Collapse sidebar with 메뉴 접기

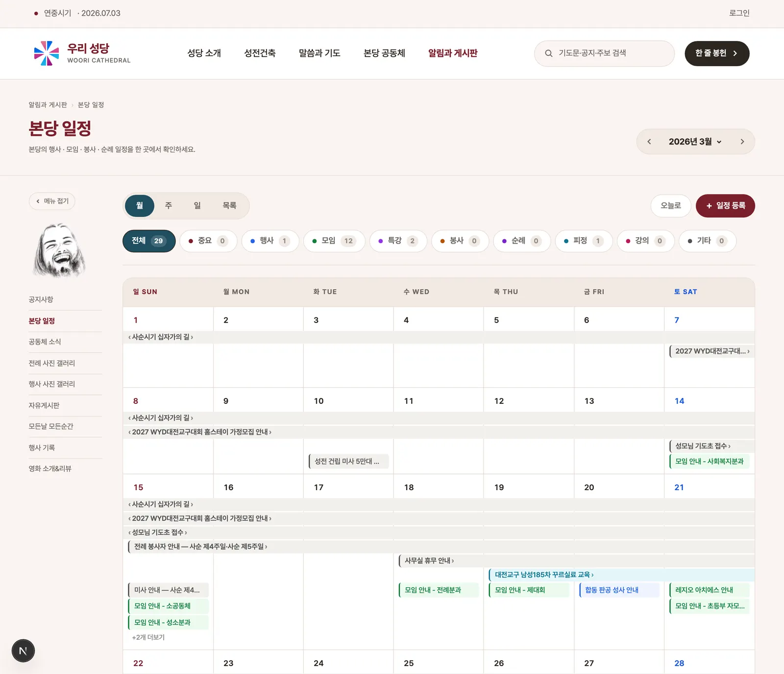click(x=52, y=201)
